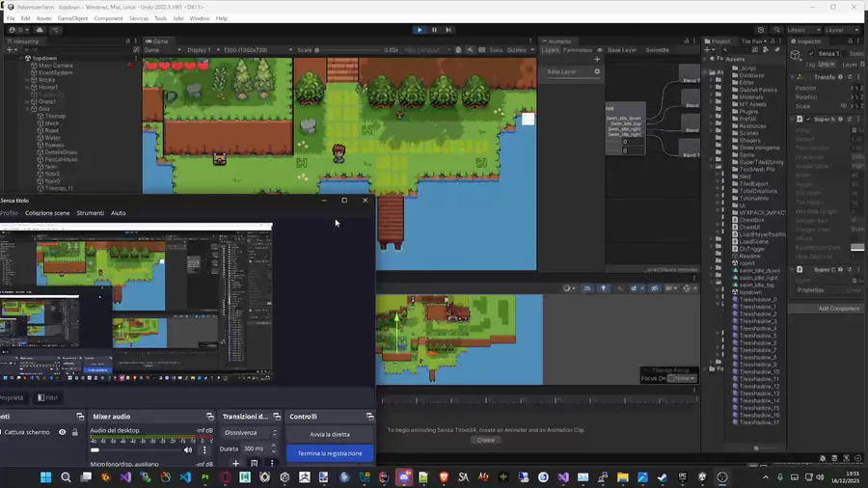Select EventSystem in Hierarchy

[55, 72]
